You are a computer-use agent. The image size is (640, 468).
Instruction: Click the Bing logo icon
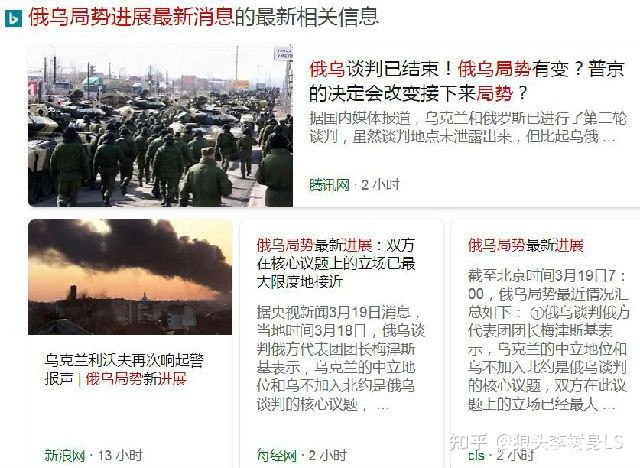click(x=13, y=18)
